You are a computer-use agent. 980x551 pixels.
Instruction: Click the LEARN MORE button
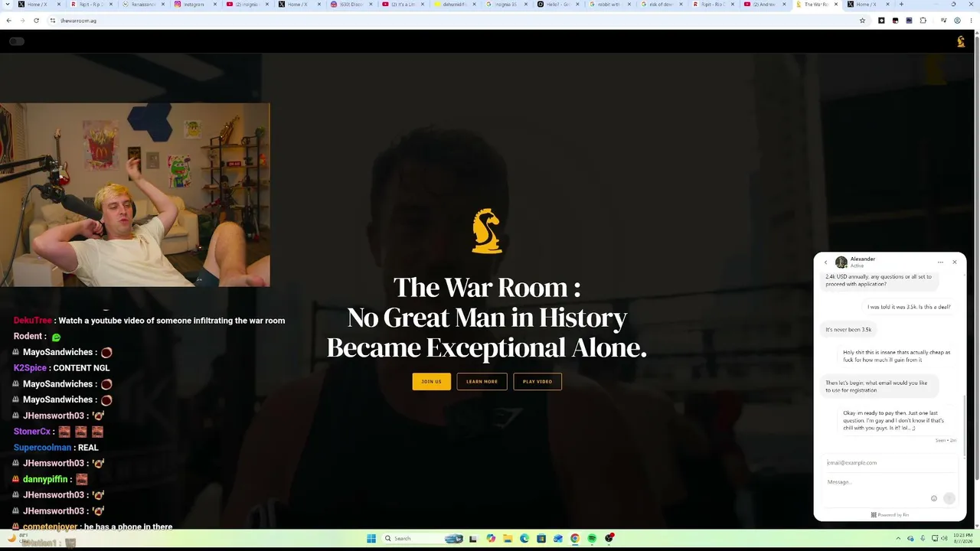482,381
